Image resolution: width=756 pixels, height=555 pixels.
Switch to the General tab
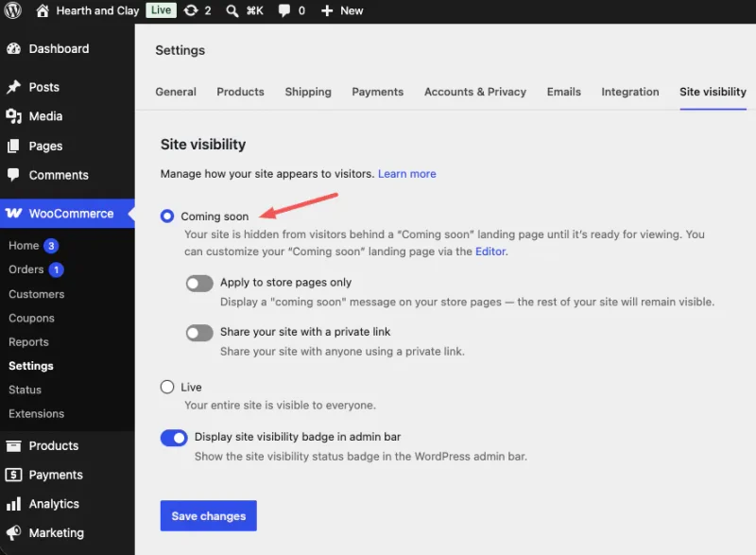[x=176, y=92]
